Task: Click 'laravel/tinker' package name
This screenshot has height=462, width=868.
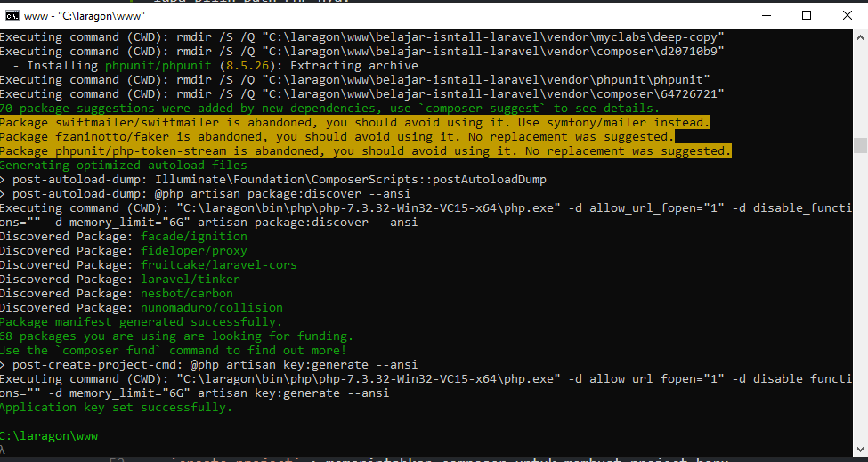Action: click(x=191, y=279)
